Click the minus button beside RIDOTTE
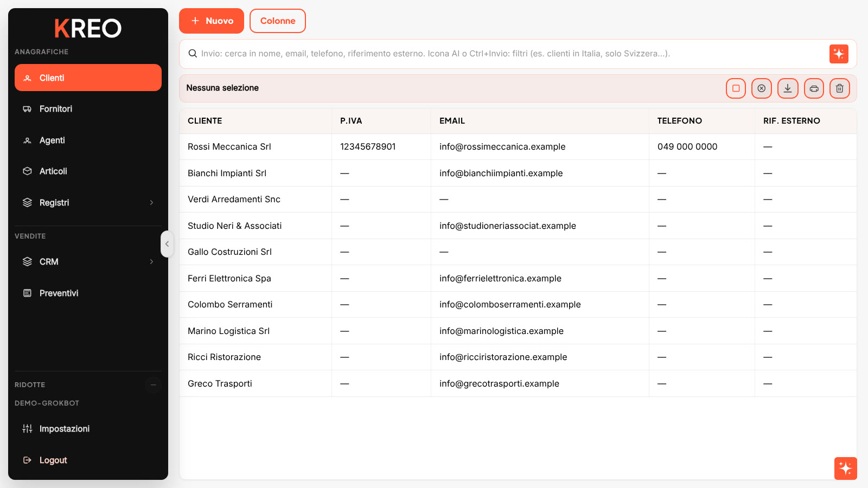 click(x=154, y=385)
